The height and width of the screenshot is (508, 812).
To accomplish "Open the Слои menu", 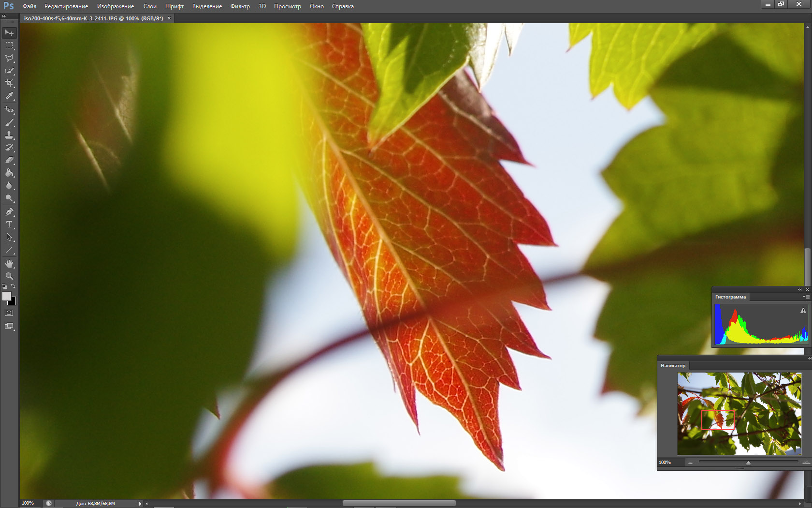I will pos(150,6).
